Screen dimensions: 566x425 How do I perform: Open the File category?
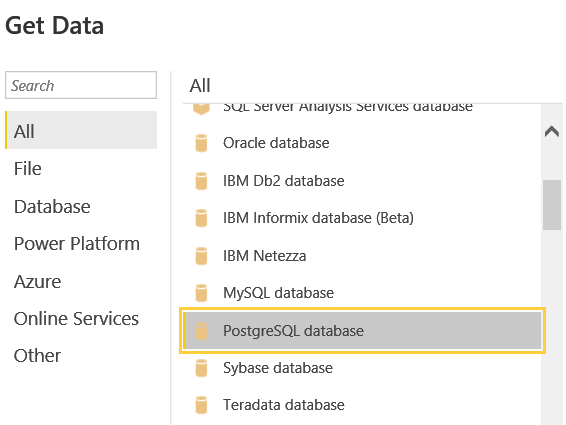27,169
